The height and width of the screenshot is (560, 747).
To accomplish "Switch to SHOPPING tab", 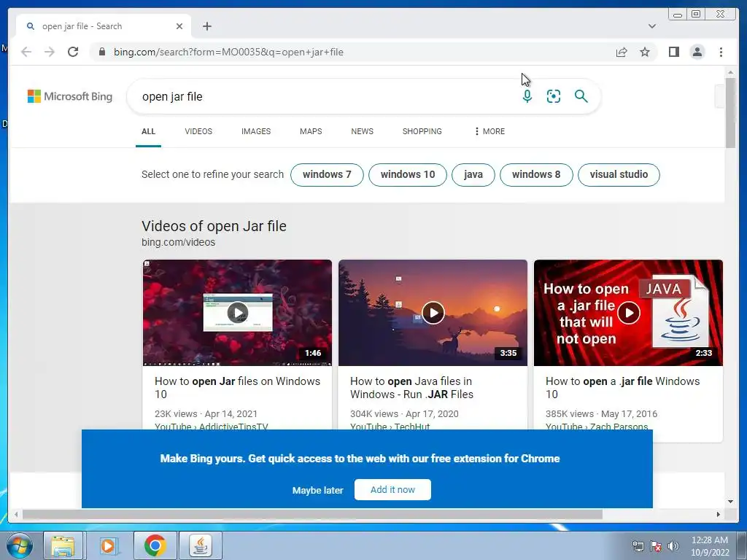I will [422, 131].
